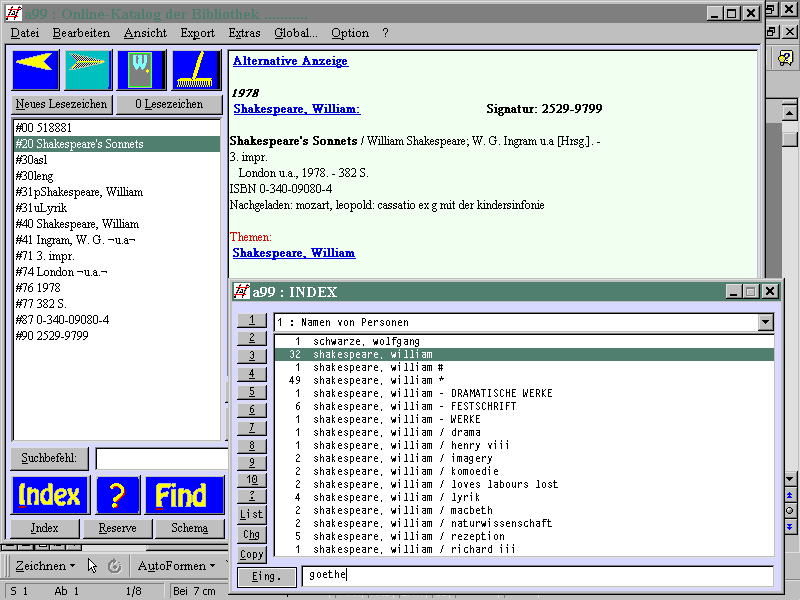Viewport: 800px width, 600px height.
Task: Click the Neues Lesezeichen button
Action: pyautogui.click(x=61, y=104)
